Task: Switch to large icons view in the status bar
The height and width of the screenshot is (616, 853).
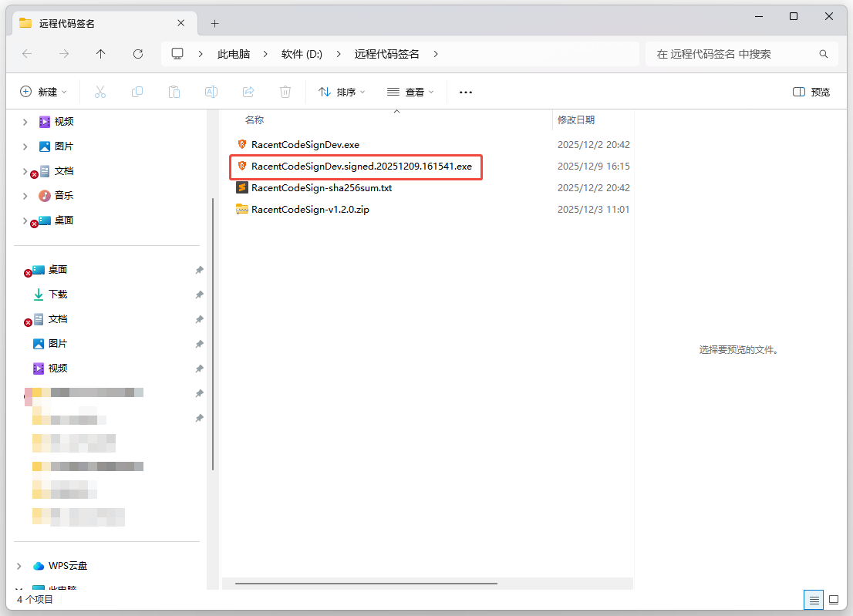Action: tap(834, 600)
